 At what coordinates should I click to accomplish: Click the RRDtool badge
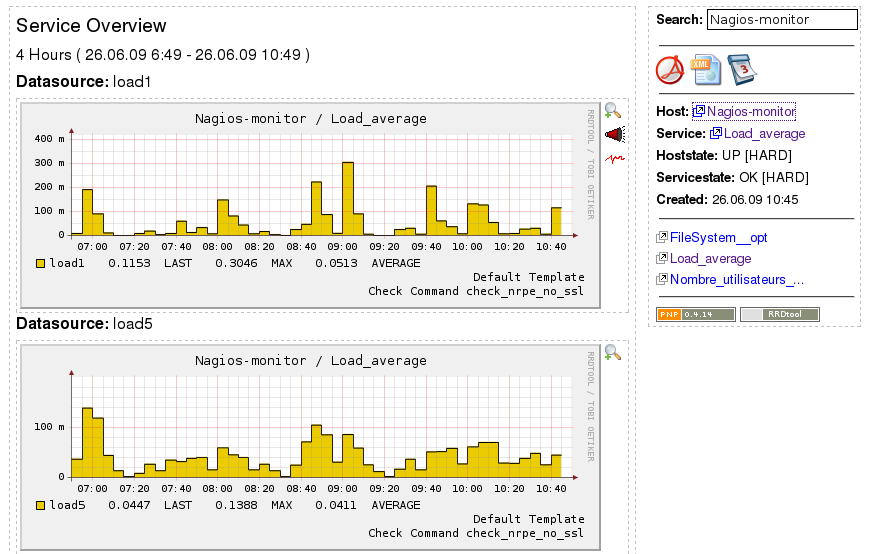pos(780,314)
